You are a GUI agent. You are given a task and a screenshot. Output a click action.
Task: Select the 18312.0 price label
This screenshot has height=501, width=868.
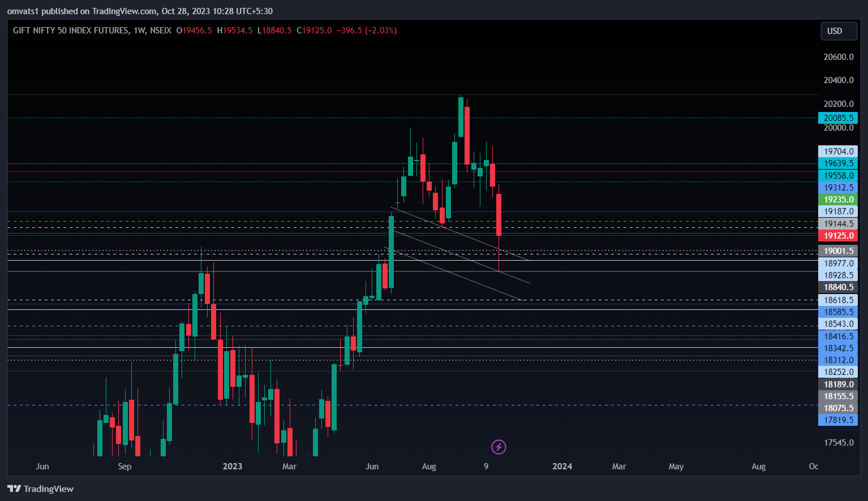click(x=838, y=360)
